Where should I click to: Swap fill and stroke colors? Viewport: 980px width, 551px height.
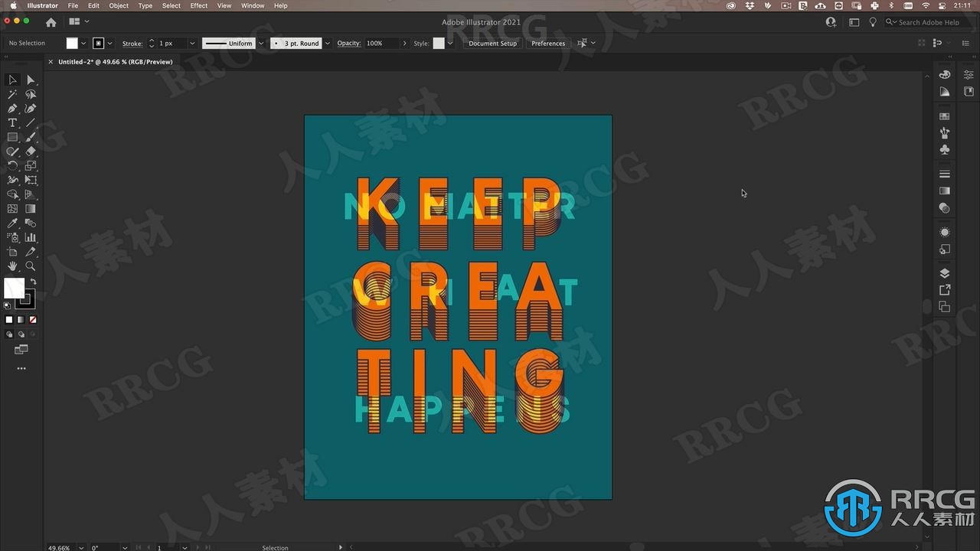(33, 282)
